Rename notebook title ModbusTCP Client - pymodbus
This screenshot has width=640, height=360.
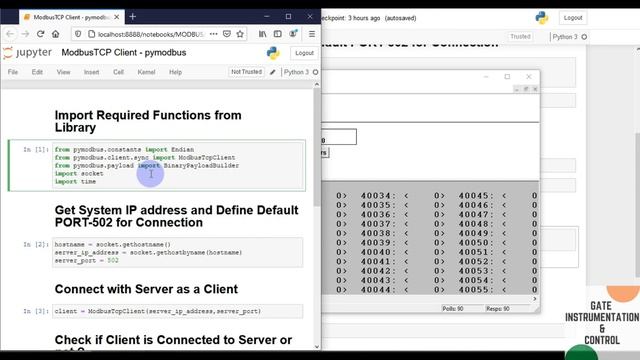click(124, 53)
